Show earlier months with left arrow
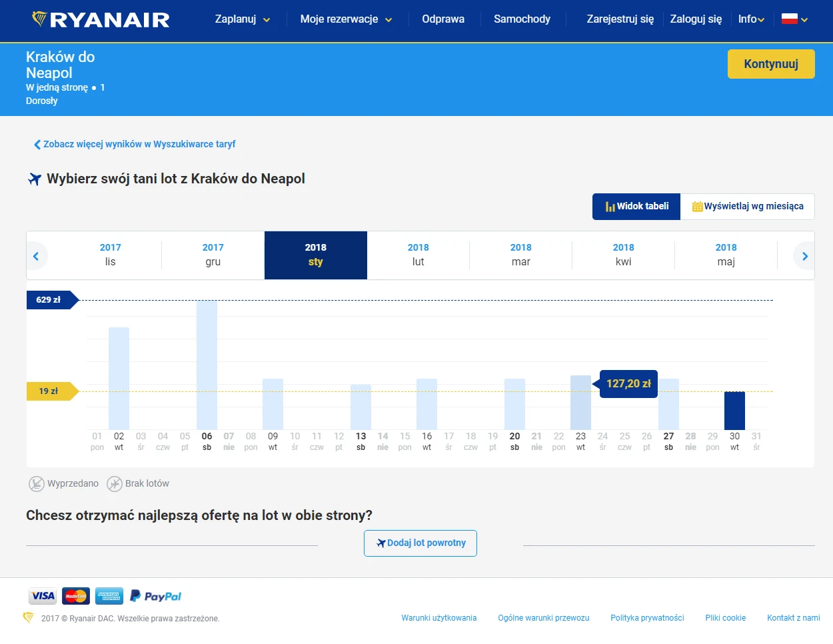 click(x=36, y=256)
